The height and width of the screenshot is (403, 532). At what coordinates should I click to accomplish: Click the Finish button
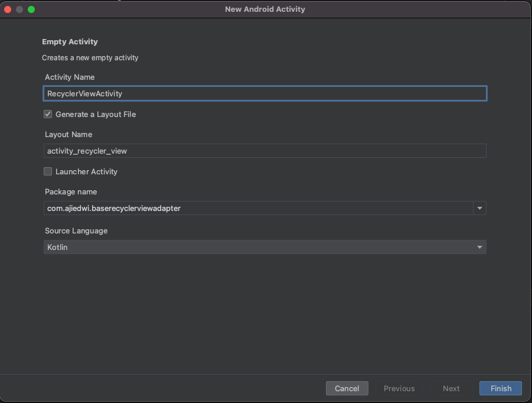pos(500,388)
